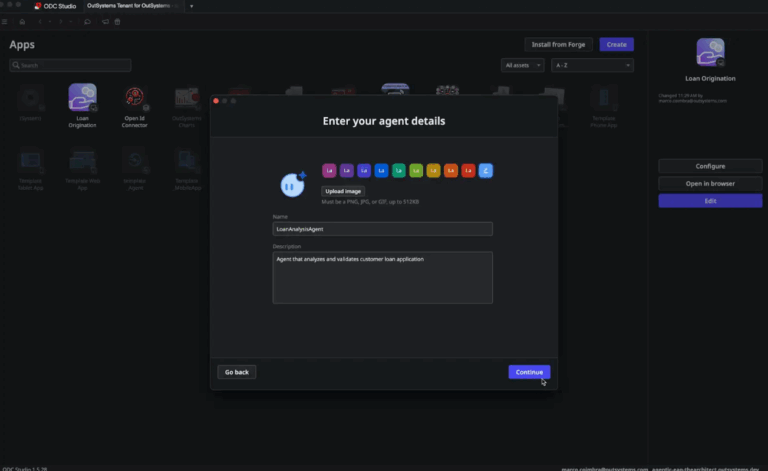Image resolution: width=768 pixels, height=471 pixels.
Task: Click the ODC Studio logo icon
Action: pyautogui.click(x=38, y=6)
